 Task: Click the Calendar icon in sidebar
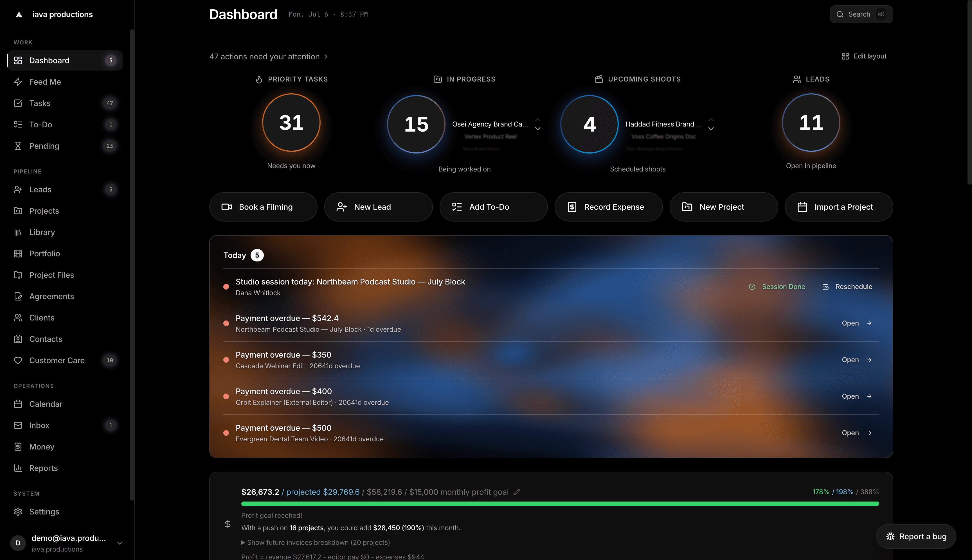point(18,404)
